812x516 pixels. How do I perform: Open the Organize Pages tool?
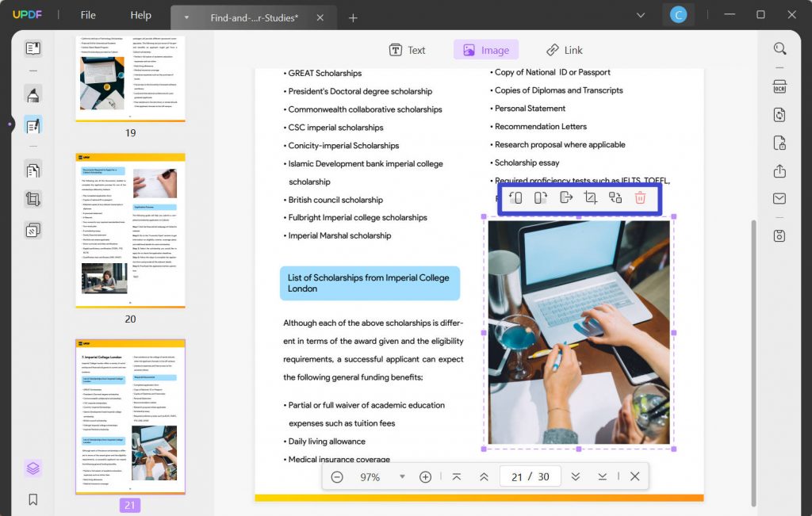[33, 170]
